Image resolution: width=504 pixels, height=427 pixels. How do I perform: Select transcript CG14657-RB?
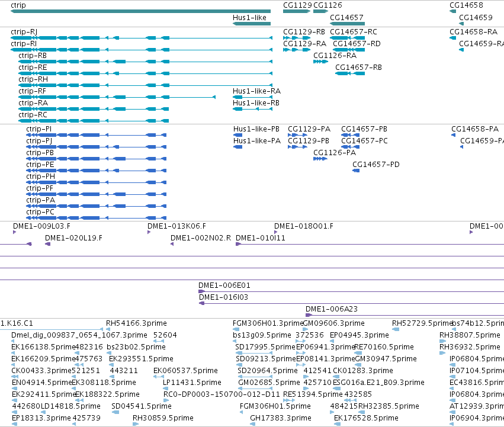tap(358, 68)
